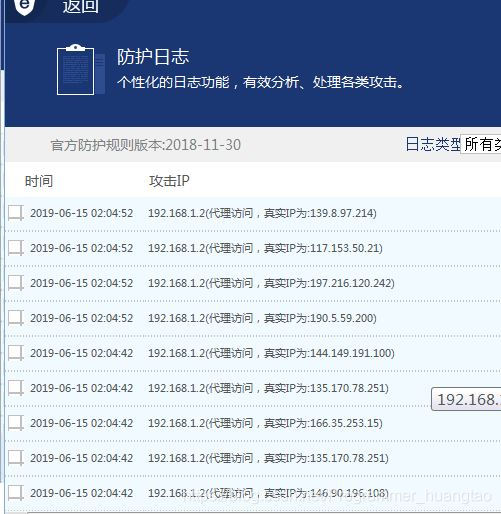Click the 192.168 tooltip box
Viewport: 501px width, 514px height.
[x=466, y=399]
